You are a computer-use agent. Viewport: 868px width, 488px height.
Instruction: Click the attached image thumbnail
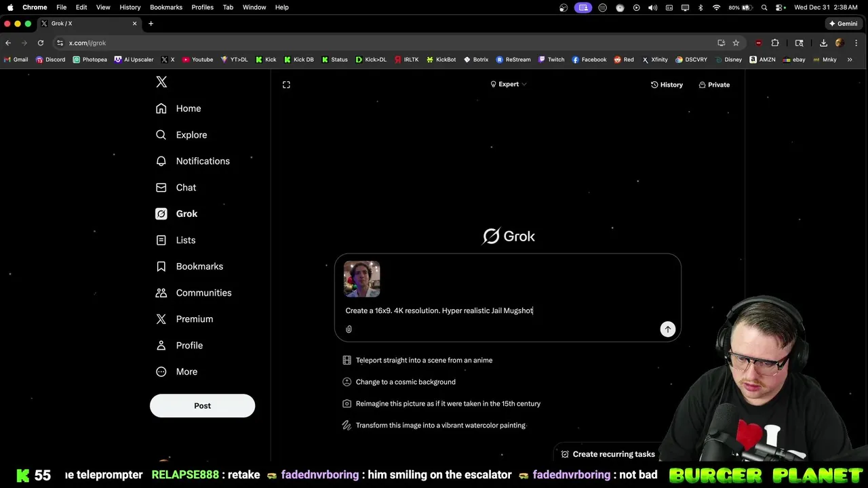point(361,279)
